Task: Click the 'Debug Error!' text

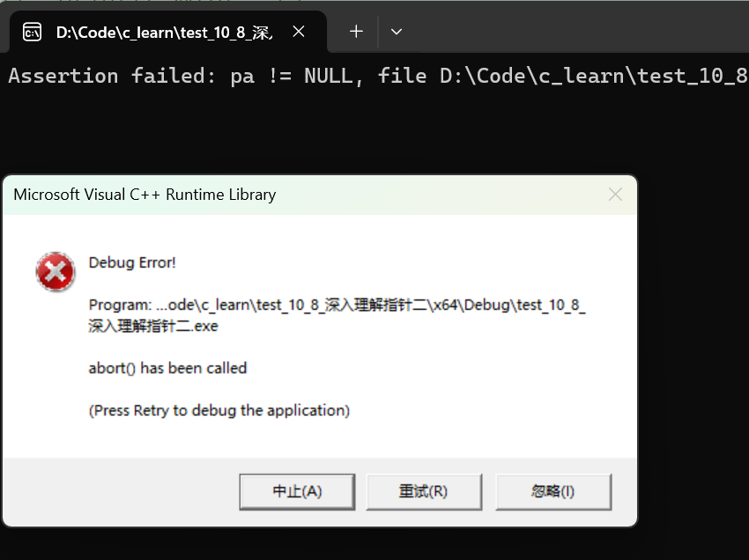Action: (x=132, y=262)
